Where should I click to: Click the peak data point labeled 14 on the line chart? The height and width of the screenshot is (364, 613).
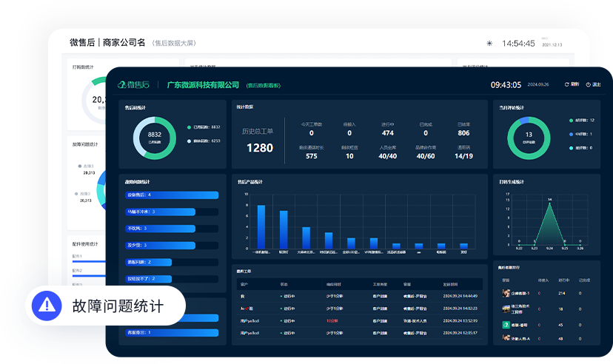click(549, 202)
